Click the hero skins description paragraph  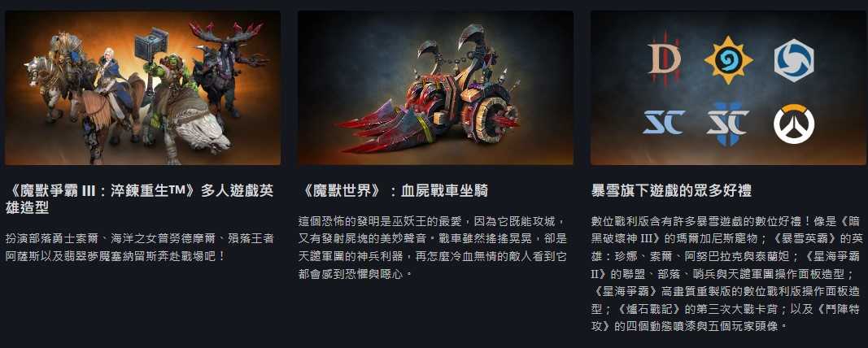pyautogui.click(x=139, y=248)
